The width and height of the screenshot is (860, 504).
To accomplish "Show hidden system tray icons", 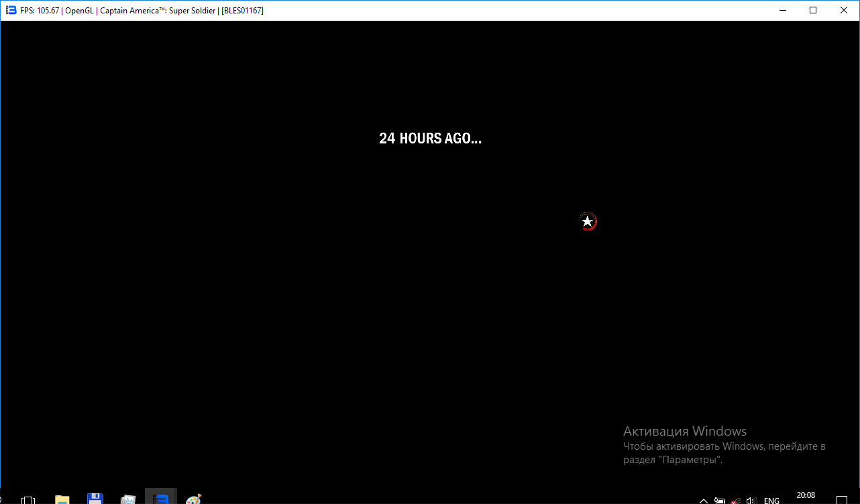I will point(704,501).
